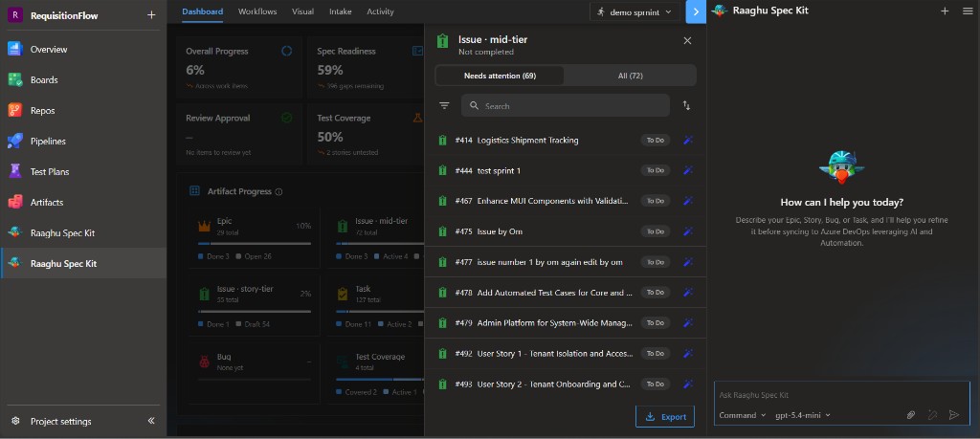Open Pipelines in the sidebar
Screen dimensions: 980x439
[83, 142]
